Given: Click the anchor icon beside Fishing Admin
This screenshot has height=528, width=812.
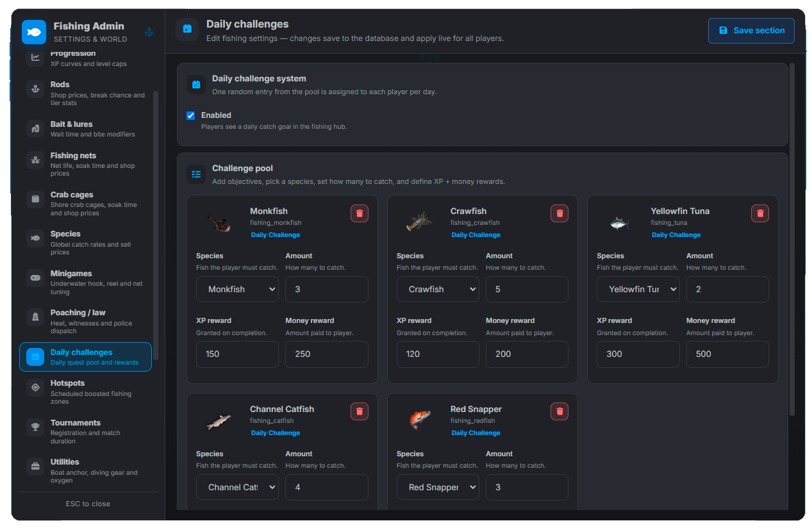Looking at the screenshot, I should click(149, 32).
